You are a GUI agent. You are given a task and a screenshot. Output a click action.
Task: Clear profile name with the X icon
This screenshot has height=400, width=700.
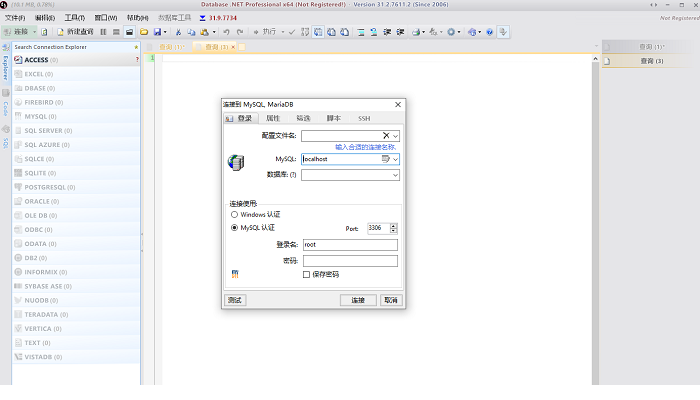click(x=386, y=136)
